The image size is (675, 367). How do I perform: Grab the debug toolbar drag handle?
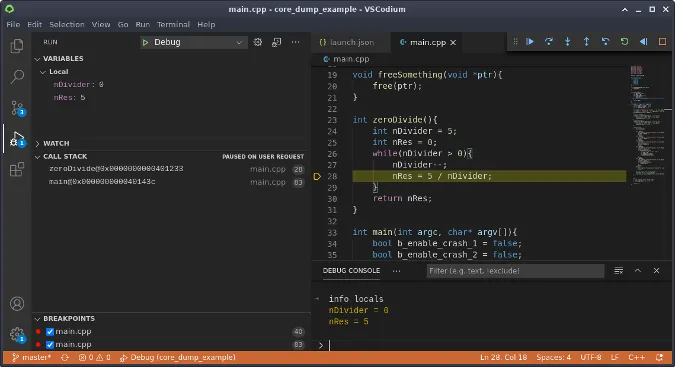pyautogui.click(x=515, y=42)
